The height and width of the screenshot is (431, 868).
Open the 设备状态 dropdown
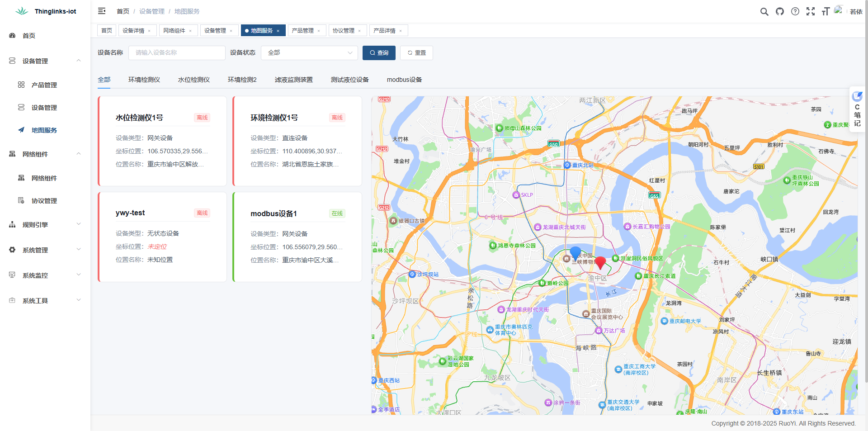309,53
